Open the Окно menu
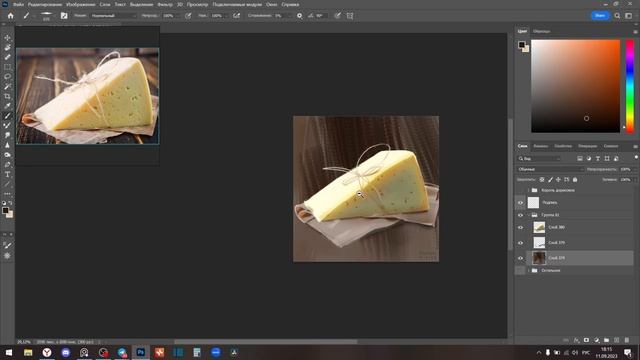The width and height of the screenshot is (640, 360). (x=271, y=4)
